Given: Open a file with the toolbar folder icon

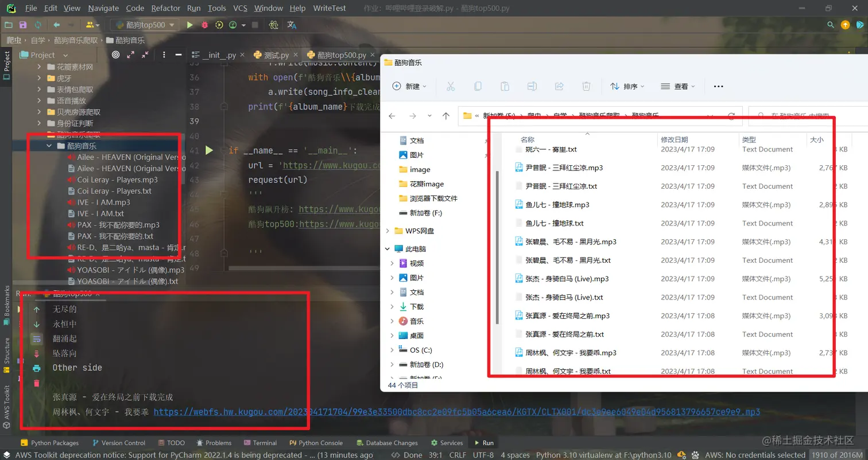Looking at the screenshot, I should click(9, 25).
